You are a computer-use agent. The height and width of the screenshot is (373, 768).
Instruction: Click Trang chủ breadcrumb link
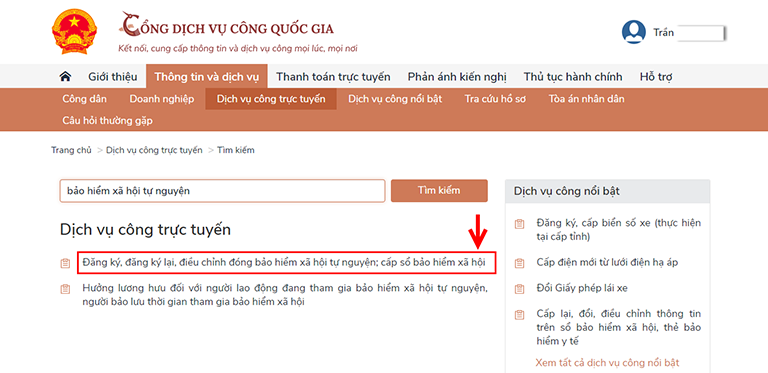pyautogui.click(x=71, y=150)
